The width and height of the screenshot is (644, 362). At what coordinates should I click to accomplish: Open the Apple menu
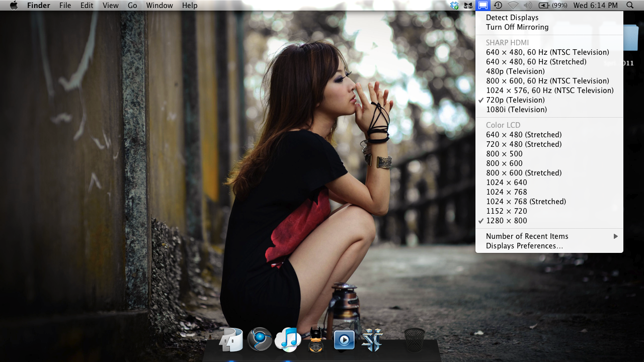point(14,6)
